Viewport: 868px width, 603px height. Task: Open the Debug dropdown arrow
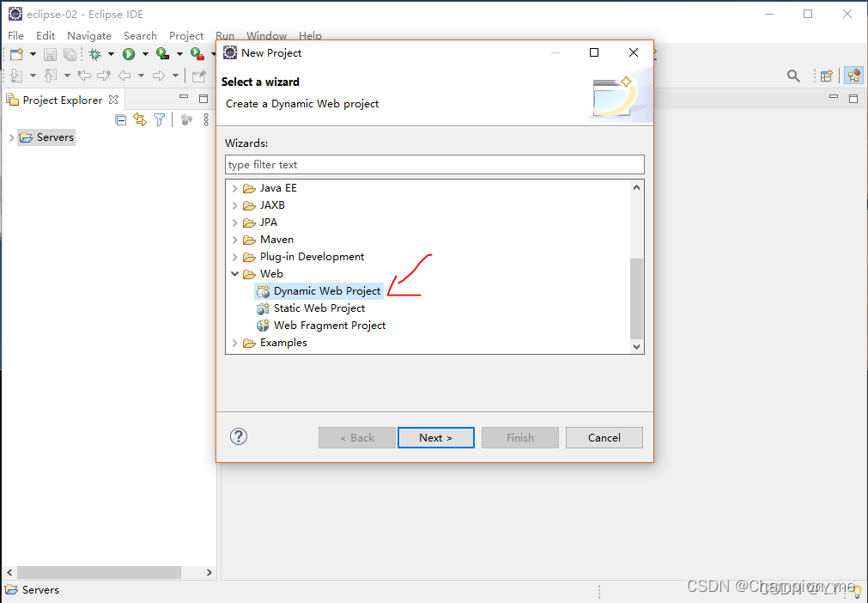111,54
